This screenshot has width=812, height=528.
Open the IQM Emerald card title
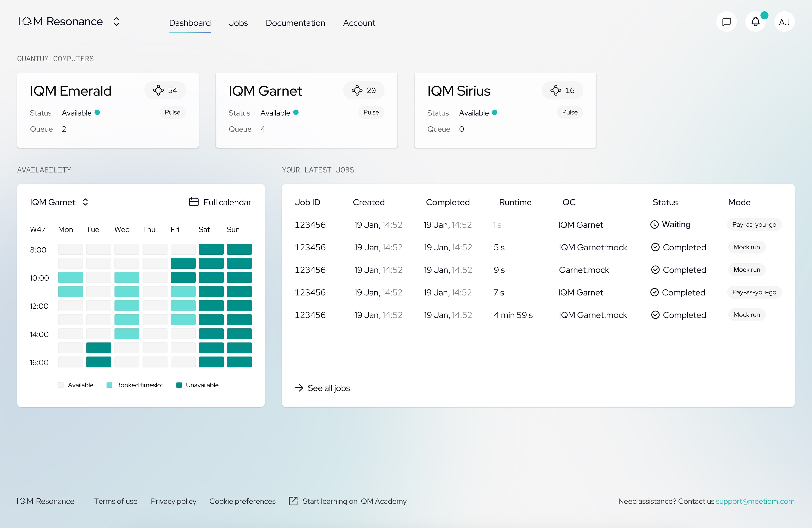[x=71, y=91]
